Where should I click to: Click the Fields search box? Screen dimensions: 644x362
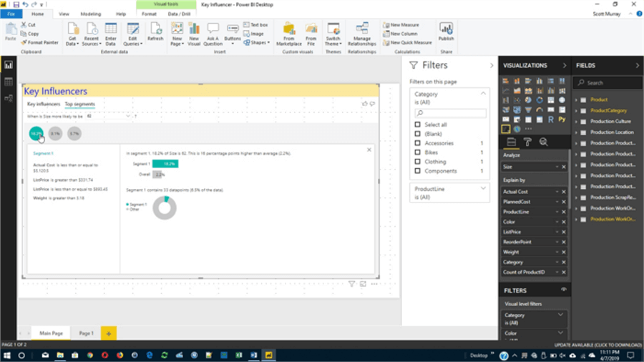coord(608,83)
